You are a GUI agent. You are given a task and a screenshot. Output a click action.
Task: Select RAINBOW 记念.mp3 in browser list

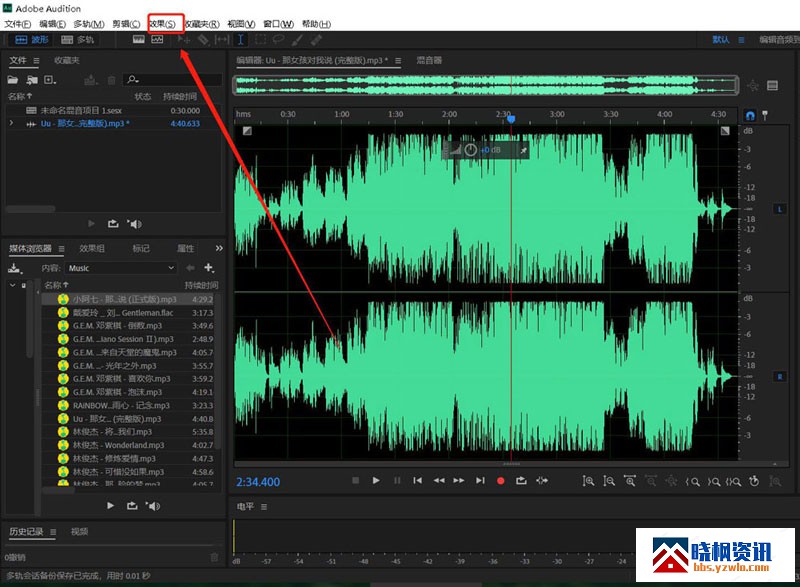pos(128,405)
